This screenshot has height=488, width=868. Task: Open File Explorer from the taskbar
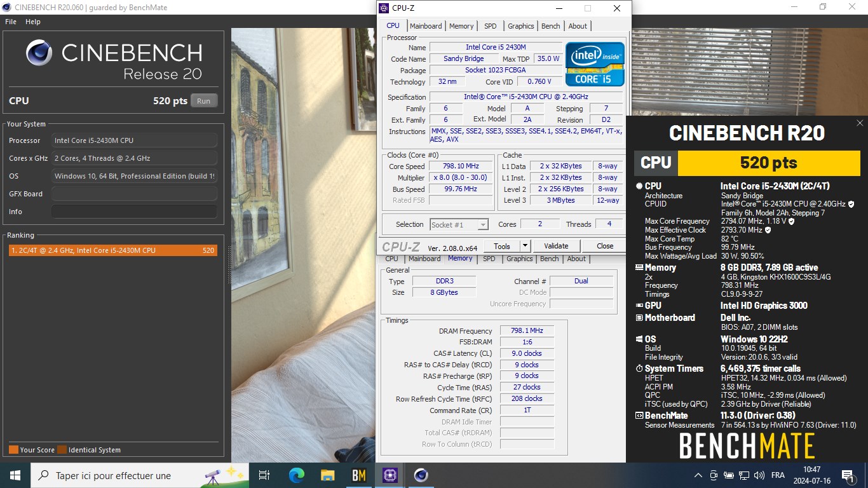(x=327, y=475)
